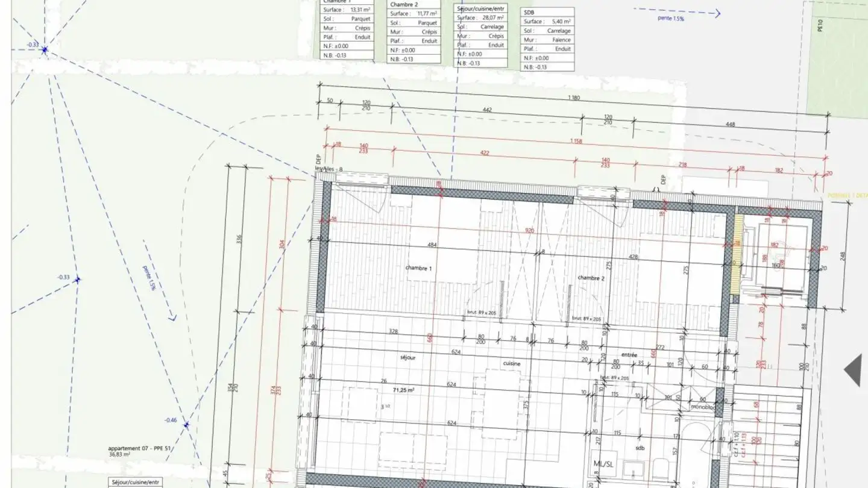This screenshot has height=488, width=868.
Task: Select the 'séjour' room label
Action: pos(408,357)
